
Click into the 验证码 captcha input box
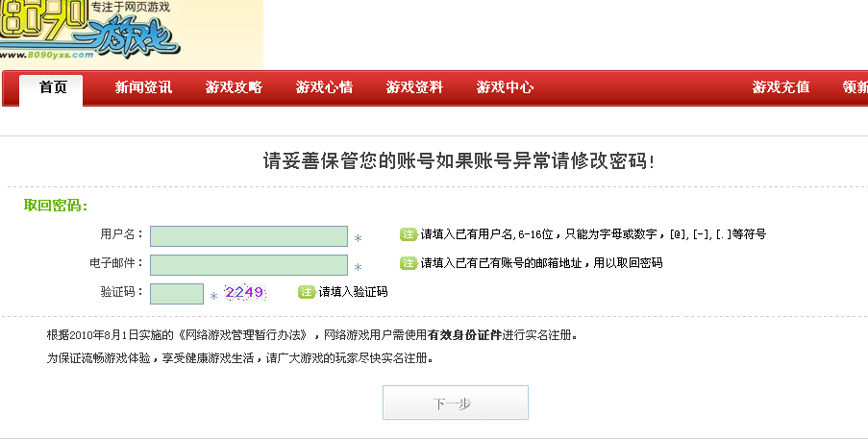176,294
